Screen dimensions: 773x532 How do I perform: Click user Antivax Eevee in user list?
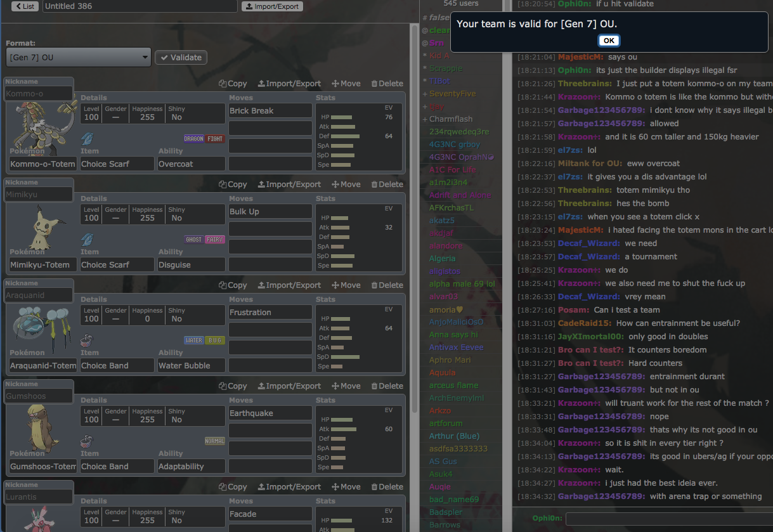(456, 347)
